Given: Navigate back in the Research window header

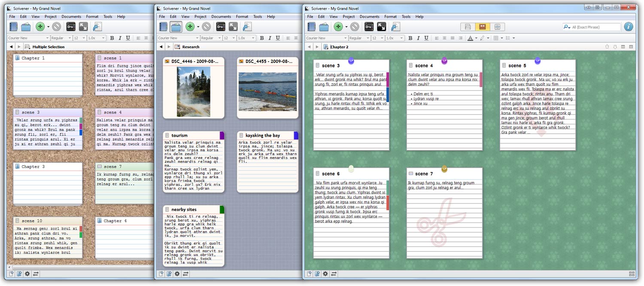Looking at the screenshot, I should (x=161, y=47).
